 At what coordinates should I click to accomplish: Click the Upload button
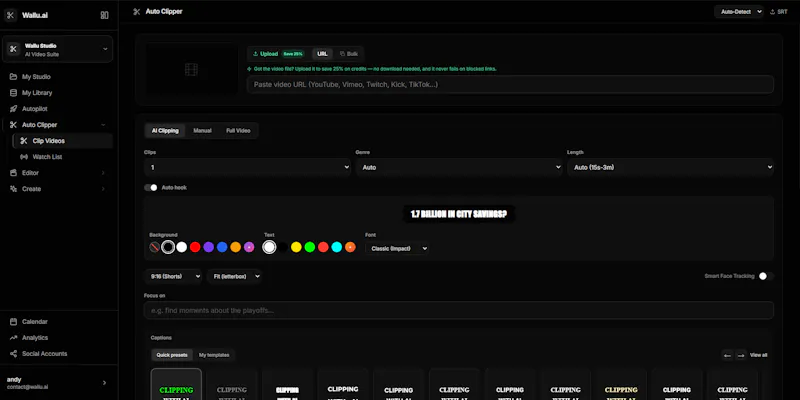279,54
